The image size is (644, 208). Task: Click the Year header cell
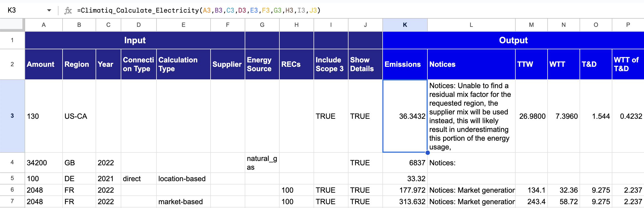[x=108, y=64]
